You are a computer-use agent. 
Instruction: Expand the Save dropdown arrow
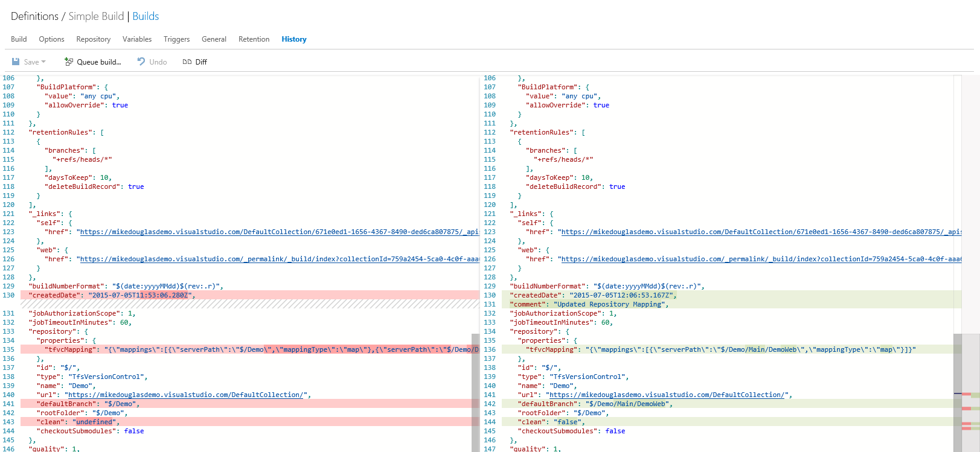click(x=43, y=62)
